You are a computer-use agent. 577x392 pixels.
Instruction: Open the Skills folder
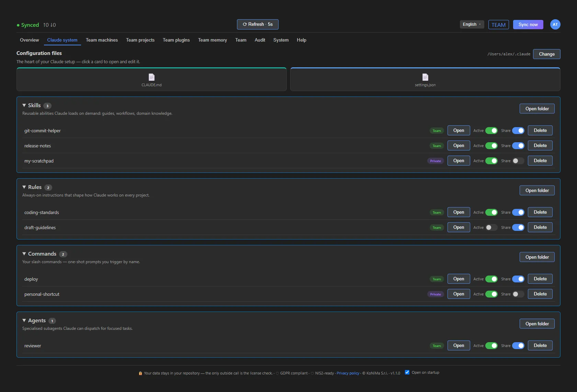pos(537,109)
